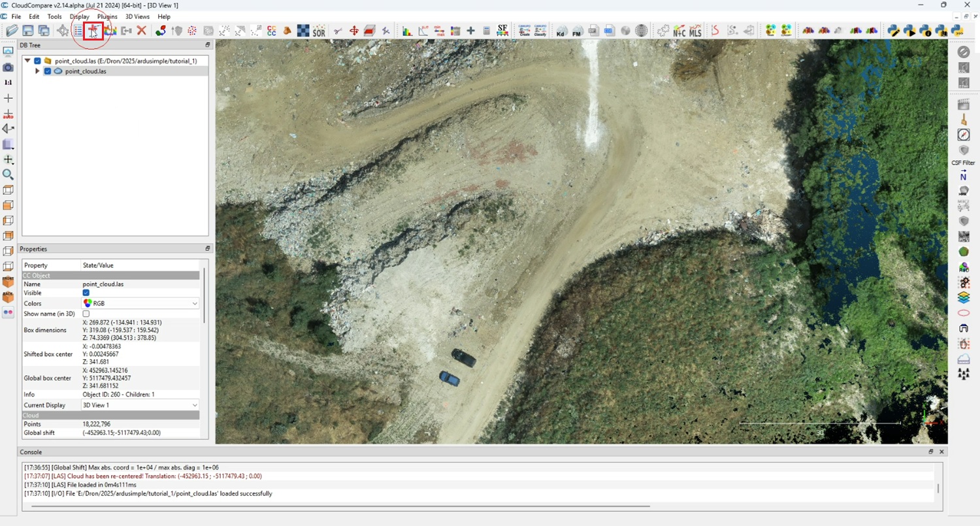Close the Console panel
Screen dimensions: 980x526
tap(941, 452)
